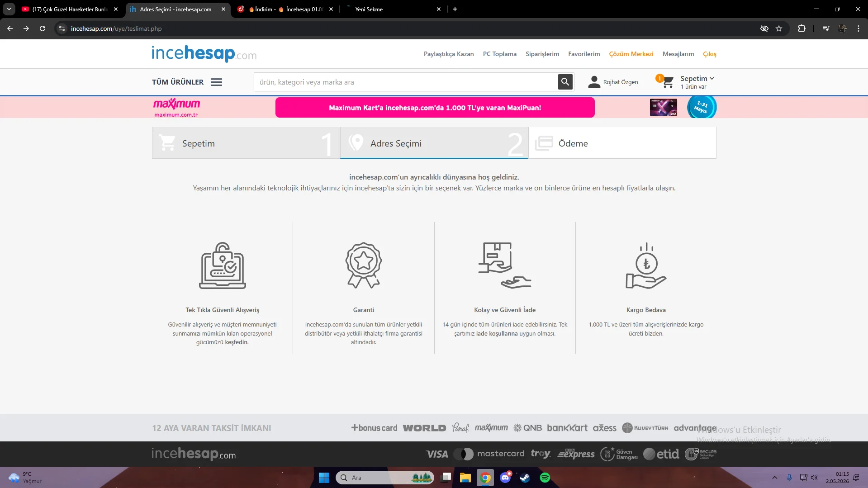Expand the Sepetim cart dropdown
The height and width of the screenshot is (488, 868).
pyautogui.click(x=697, y=78)
